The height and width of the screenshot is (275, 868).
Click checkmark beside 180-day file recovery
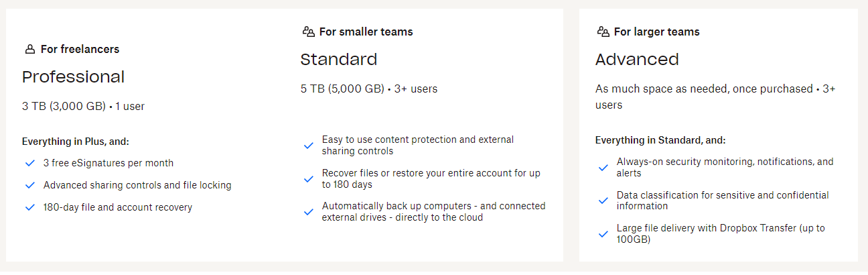click(29, 207)
